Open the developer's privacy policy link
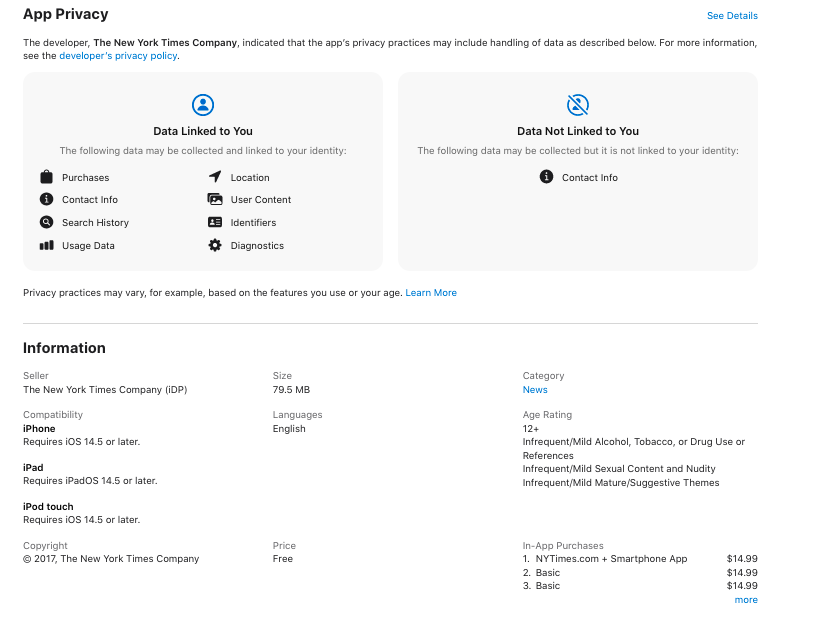The width and height of the screenshot is (818, 623). 118,56
